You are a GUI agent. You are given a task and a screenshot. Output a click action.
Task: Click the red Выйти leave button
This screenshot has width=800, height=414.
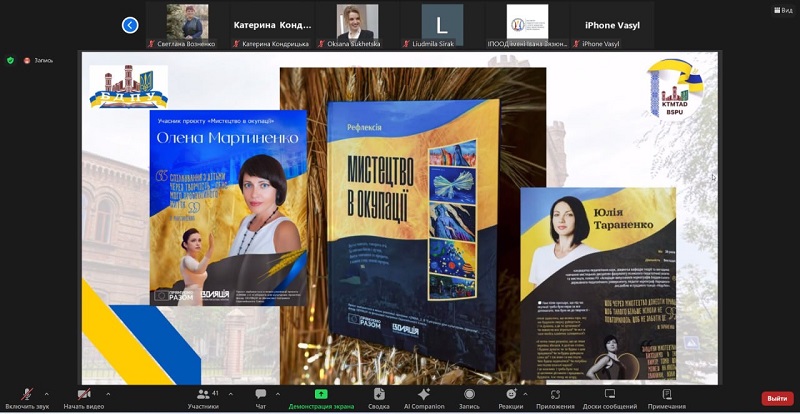(x=777, y=398)
